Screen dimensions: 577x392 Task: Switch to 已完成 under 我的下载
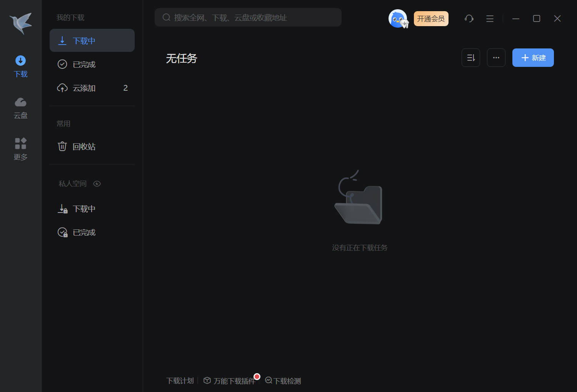(84, 65)
